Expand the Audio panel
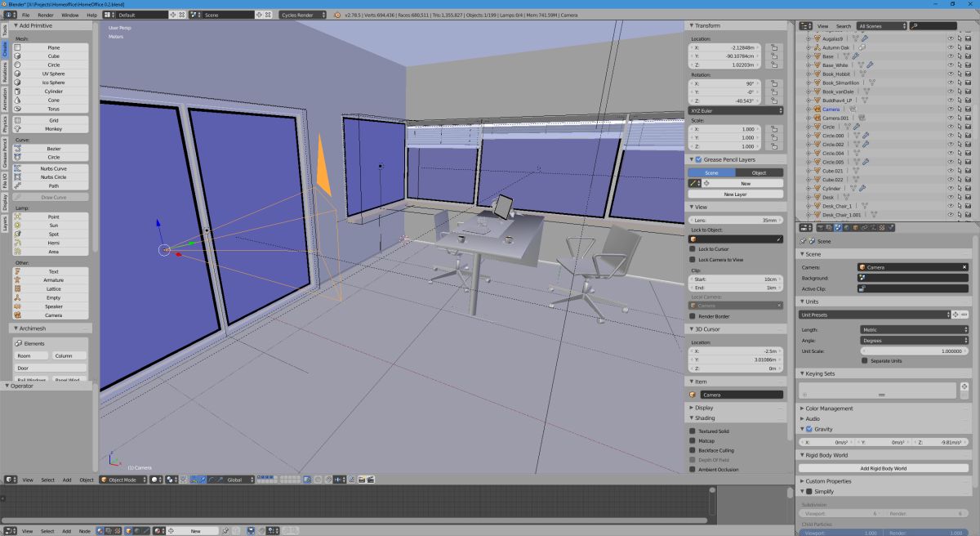This screenshot has height=536, width=980. tap(813, 418)
